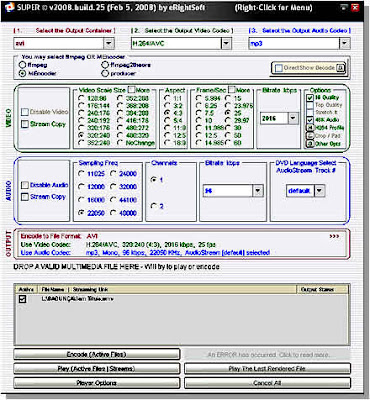This screenshot has height=400, width=370.
Task: Set frame rate to 15 fps
Action: (x=228, y=98)
